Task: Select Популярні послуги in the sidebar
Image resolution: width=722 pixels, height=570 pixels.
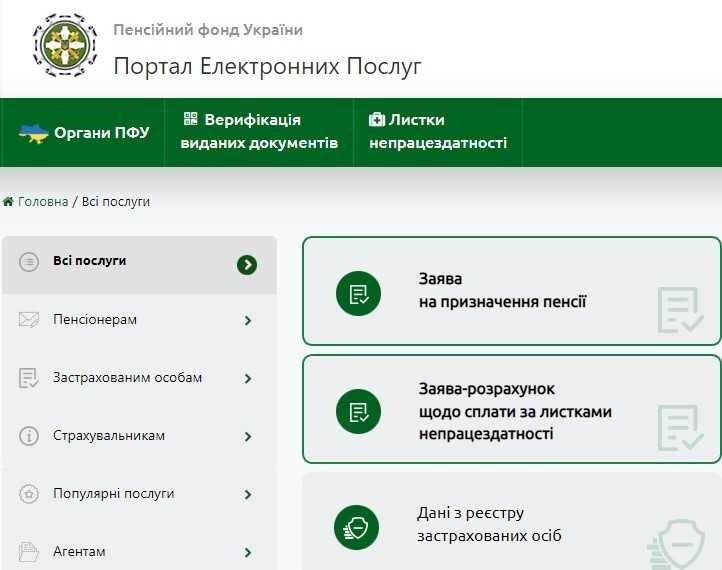Action: pos(140,494)
